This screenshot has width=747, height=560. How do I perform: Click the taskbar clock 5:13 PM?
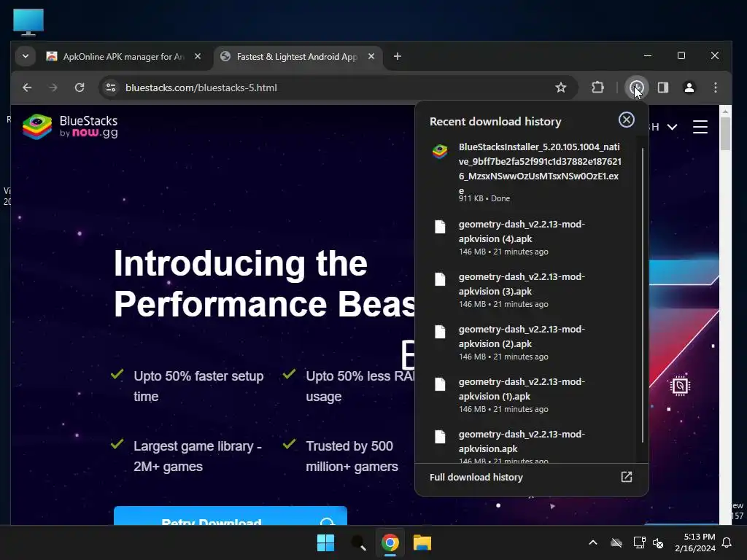click(695, 542)
